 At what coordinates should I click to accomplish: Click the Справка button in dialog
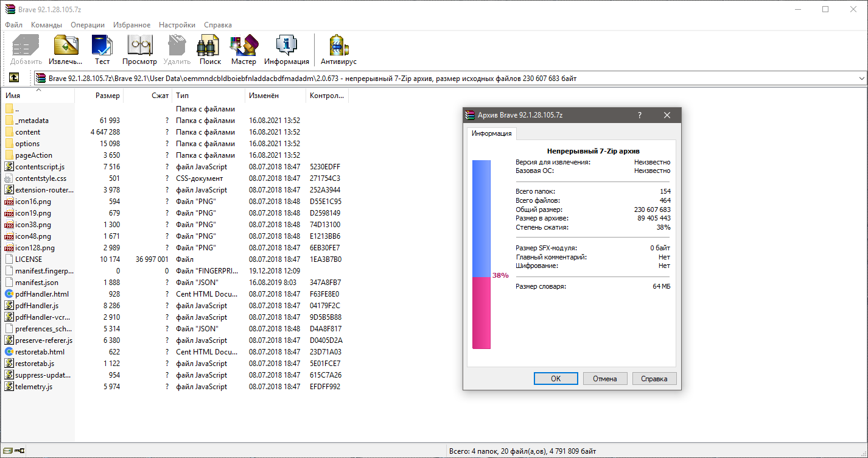(x=654, y=378)
